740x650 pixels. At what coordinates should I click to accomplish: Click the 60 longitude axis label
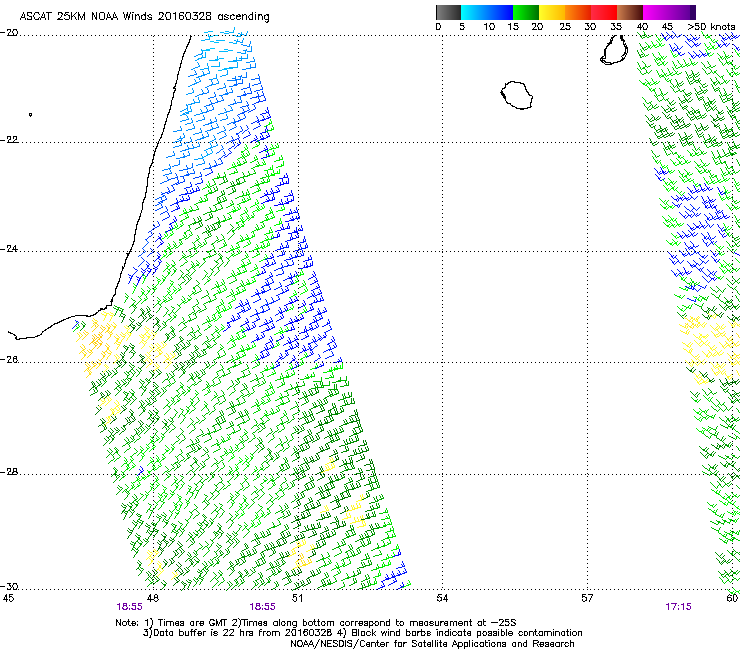click(732, 598)
